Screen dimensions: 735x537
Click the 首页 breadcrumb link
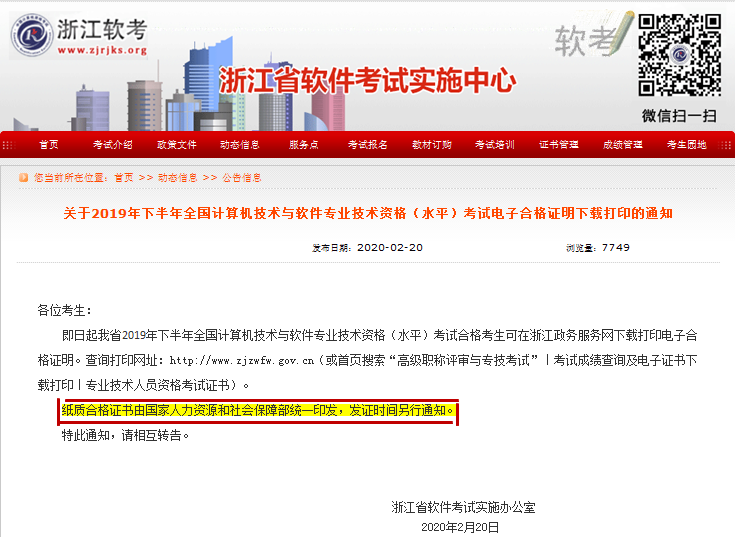click(123, 178)
